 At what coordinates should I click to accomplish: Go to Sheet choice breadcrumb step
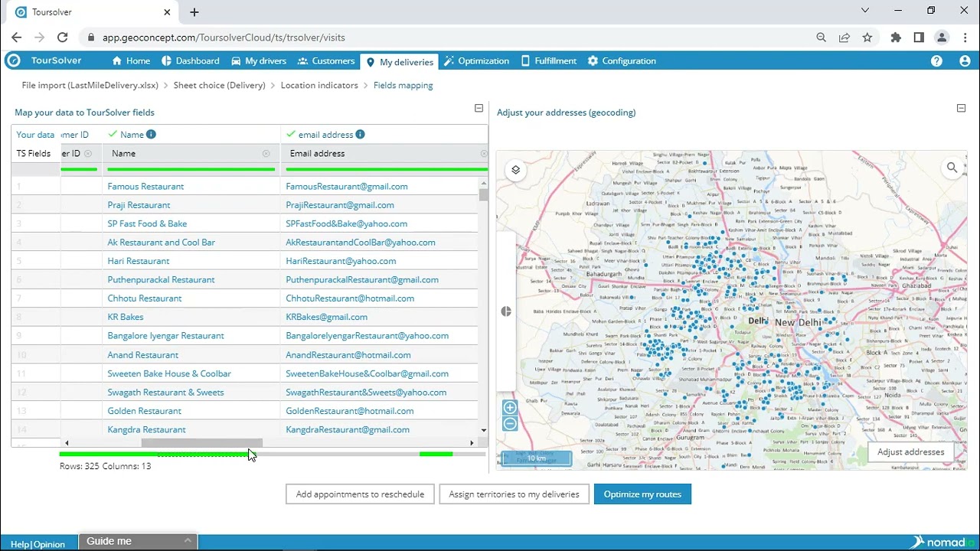[x=219, y=86]
